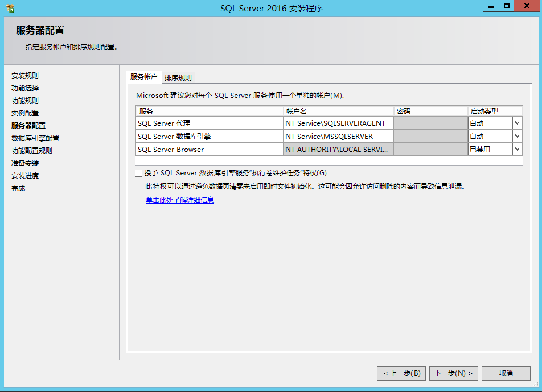Open the 单击此处了解详细信息 link
The height and width of the screenshot is (392, 542).
coord(180,200)
